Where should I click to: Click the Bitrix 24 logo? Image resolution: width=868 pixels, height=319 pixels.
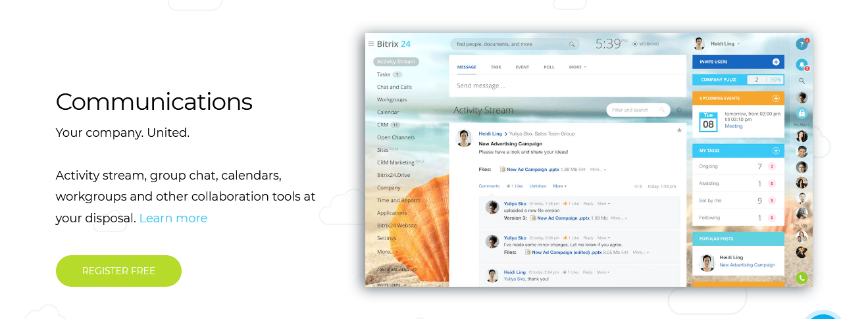tap(394, 44)
